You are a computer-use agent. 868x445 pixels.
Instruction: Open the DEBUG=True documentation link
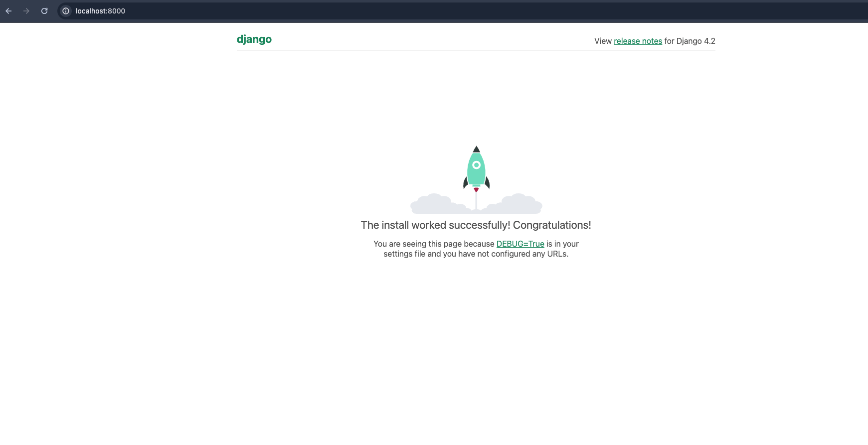[x=520, y=244]
